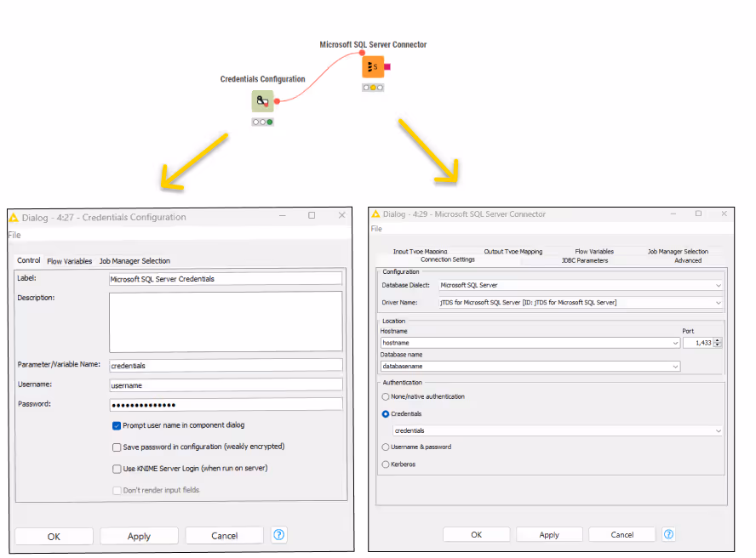Screen dimensions: 756x558
Task: Open the Database Dialect dropdown
Action: pos(719,285)
